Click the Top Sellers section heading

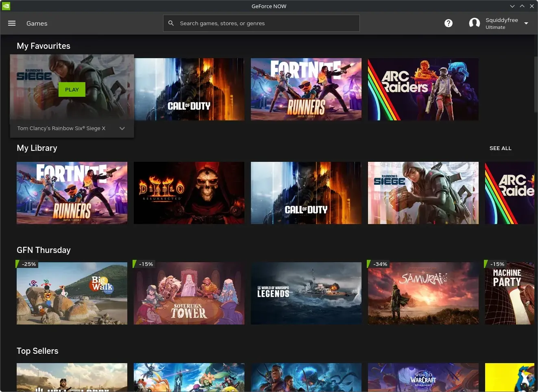coord(37,351)
